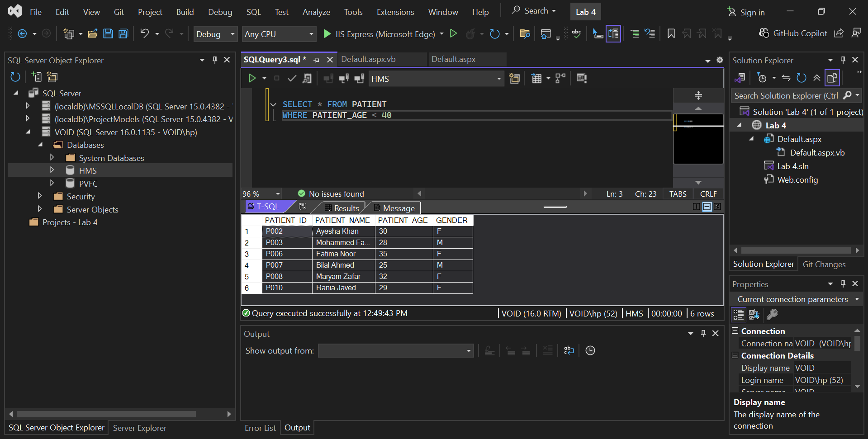The image size is (868, 439).
Task: Open the Error List tab
Action: [260, 428]
